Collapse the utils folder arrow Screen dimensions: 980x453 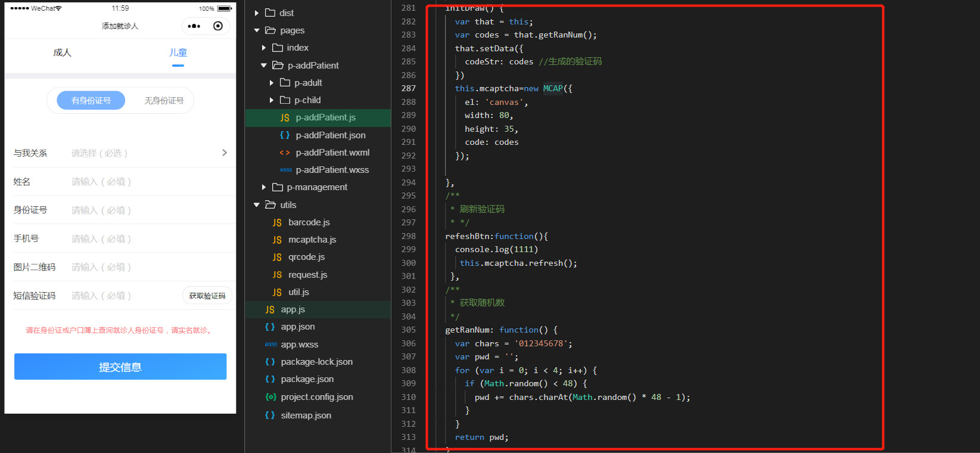click(x=257, y=205)
